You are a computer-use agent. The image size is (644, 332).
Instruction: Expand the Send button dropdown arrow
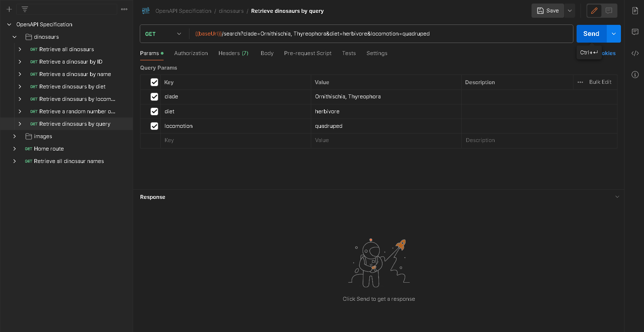614,34
